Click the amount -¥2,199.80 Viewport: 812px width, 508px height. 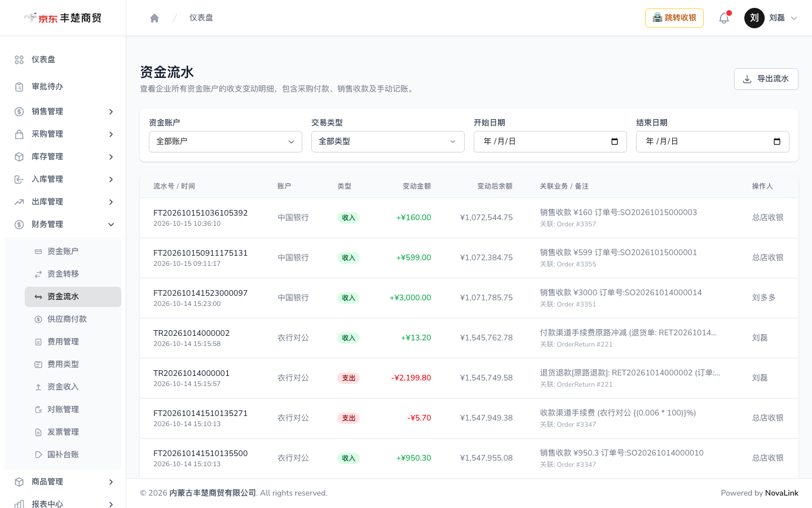tap(411, 378)
